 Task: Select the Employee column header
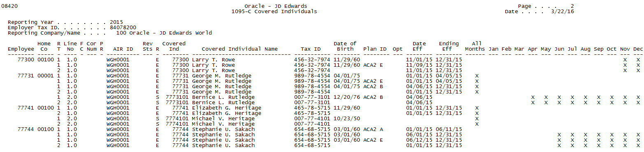tap(21, 49)
